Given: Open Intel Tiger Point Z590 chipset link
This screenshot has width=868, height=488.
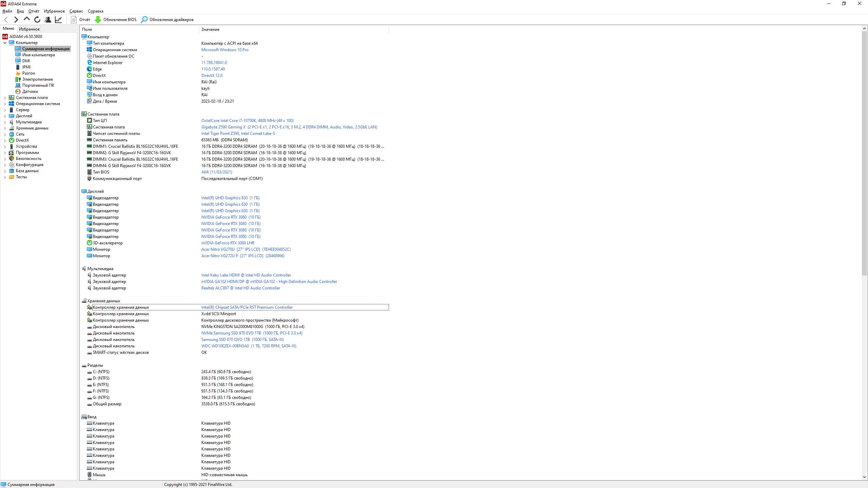Looking at the screenshot, I should coord(238,134).
